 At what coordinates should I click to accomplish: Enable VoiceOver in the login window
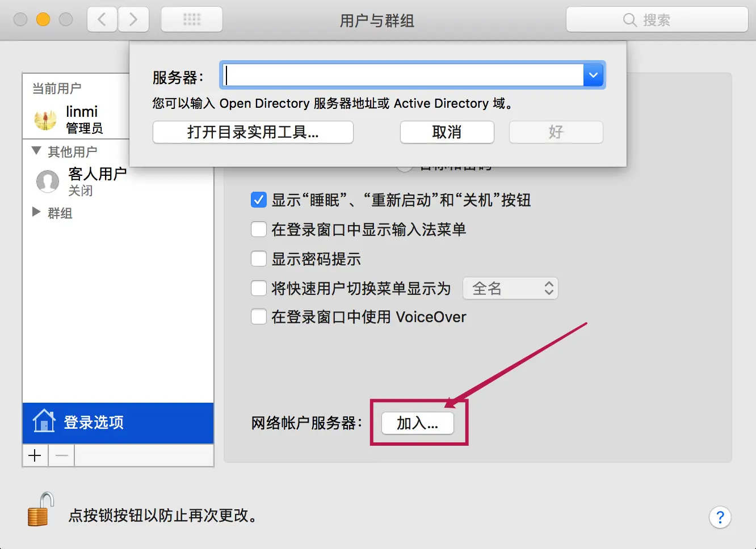(x=258, y=316)
